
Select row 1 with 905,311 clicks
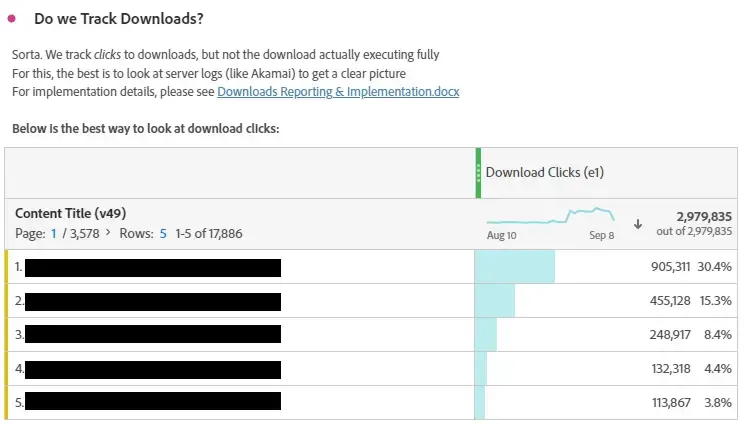371,267
